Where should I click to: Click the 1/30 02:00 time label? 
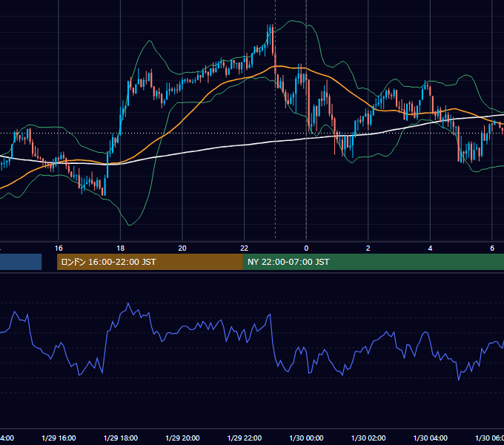[368, 438]
